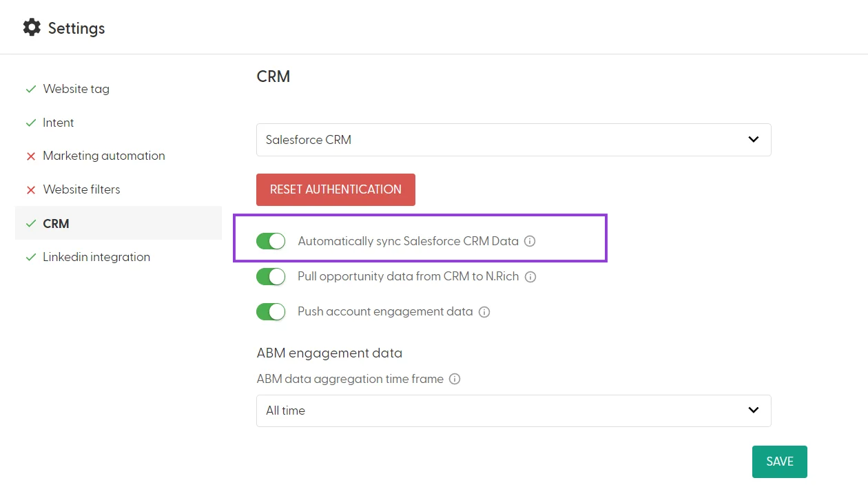Click the RESET AUTHENTICATION button

[x=335, y=189]
